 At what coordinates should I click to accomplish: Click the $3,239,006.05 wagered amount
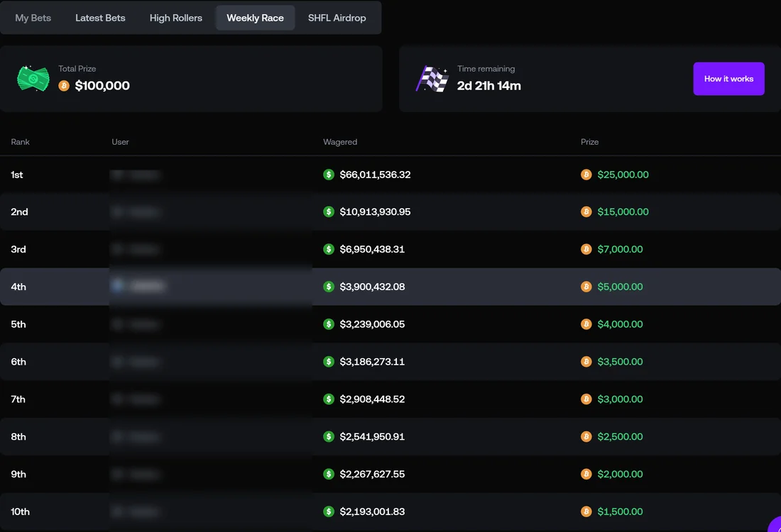(372, 324)
